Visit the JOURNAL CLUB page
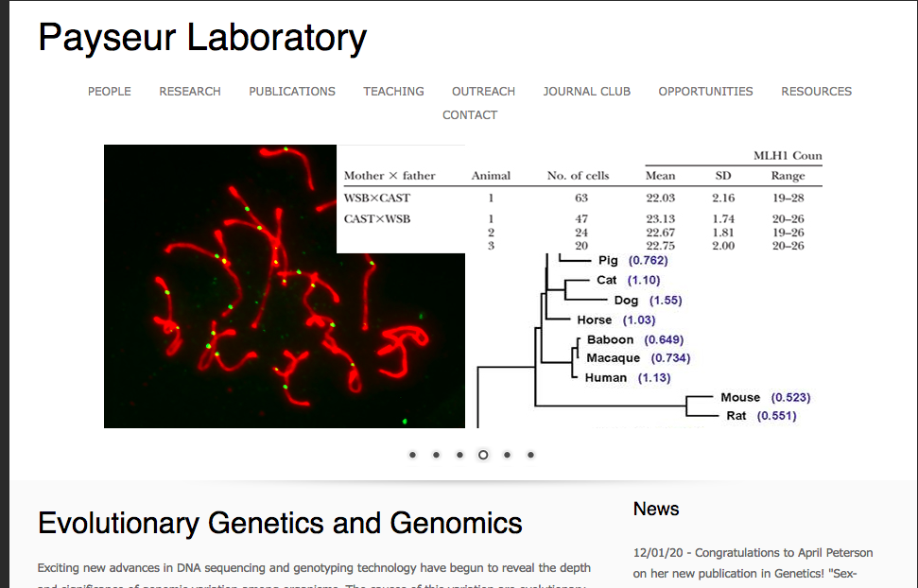918x588 pixels. coord(586,92)
